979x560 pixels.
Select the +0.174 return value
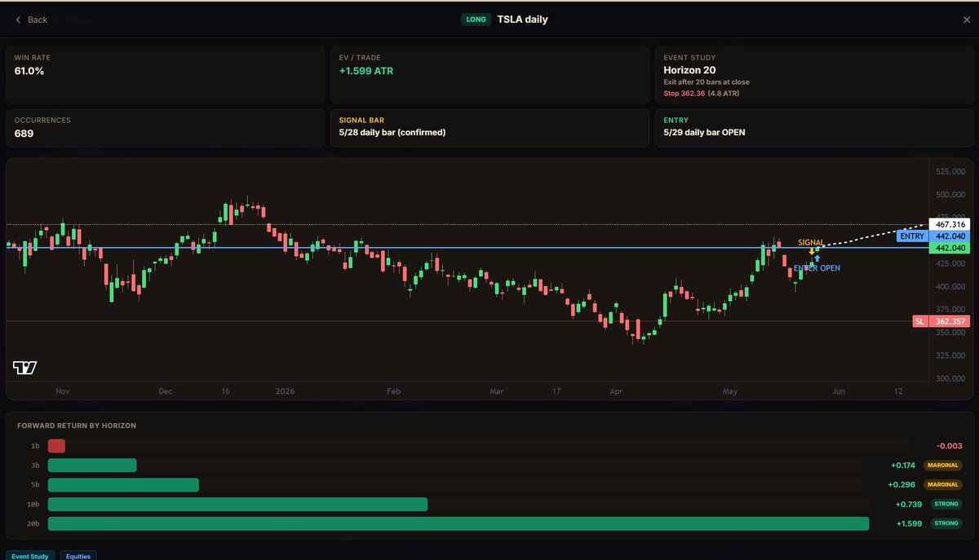click(903, 465)
